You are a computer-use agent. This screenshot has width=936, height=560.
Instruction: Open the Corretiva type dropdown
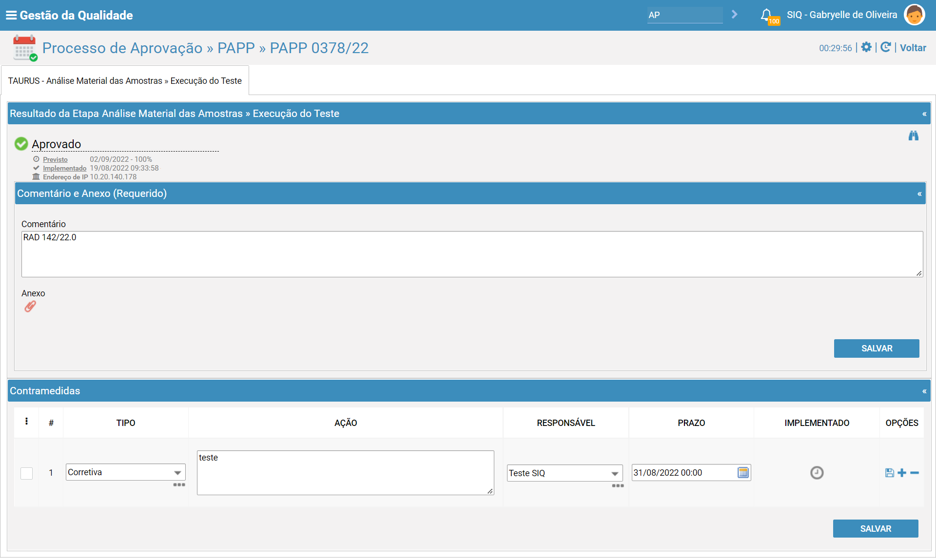(126, 472)
